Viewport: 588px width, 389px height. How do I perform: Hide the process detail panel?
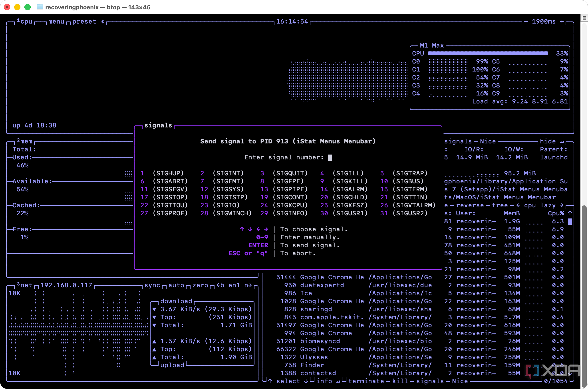pyautogui.click(x=552, y=141)
